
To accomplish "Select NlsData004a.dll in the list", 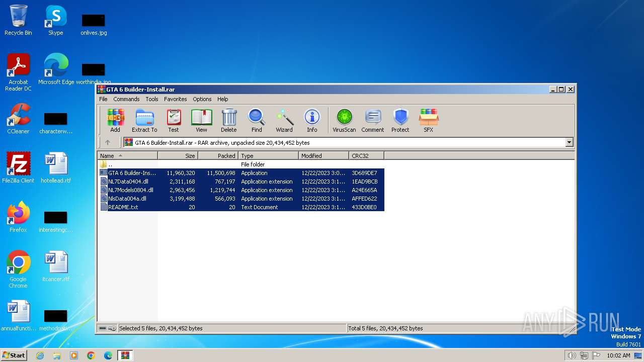I will [x=241, y=199].
